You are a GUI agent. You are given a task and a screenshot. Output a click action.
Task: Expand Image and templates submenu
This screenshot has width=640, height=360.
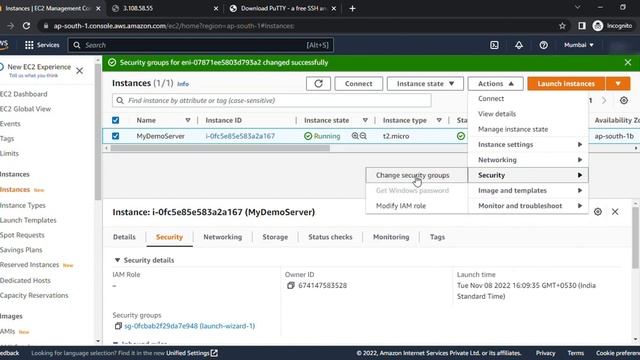[x=528, y=190]
